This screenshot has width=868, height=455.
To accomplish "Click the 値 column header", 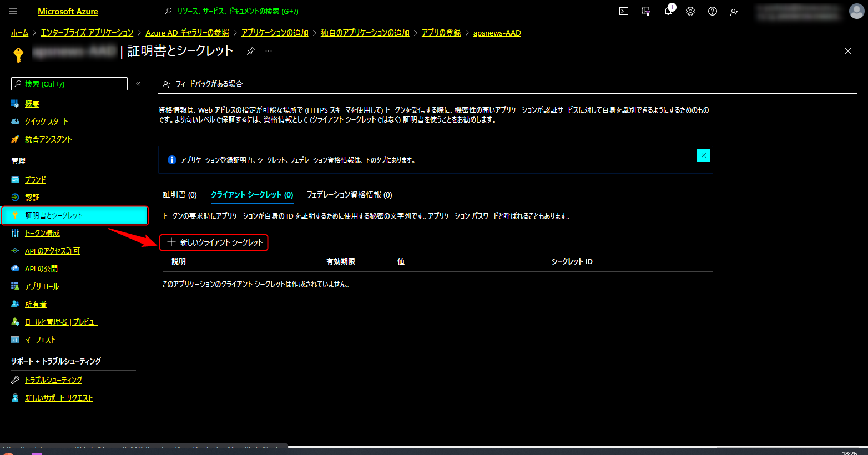I will [401, 261].
